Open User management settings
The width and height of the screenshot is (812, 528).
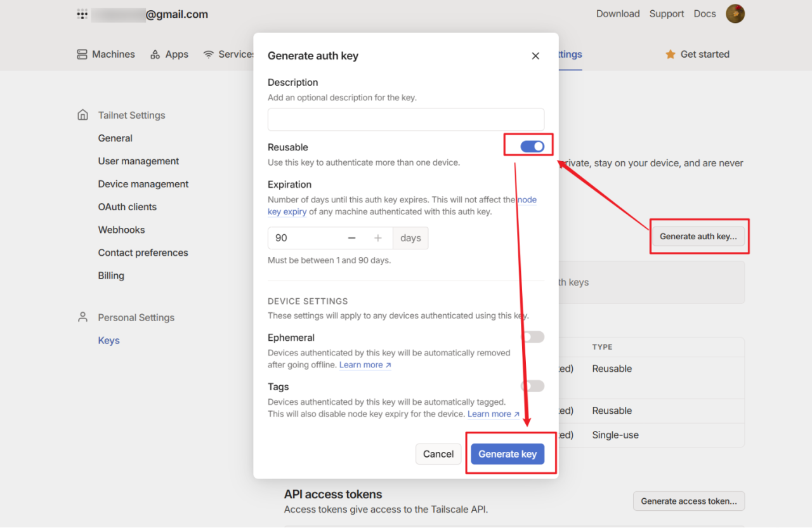point(138,161)
